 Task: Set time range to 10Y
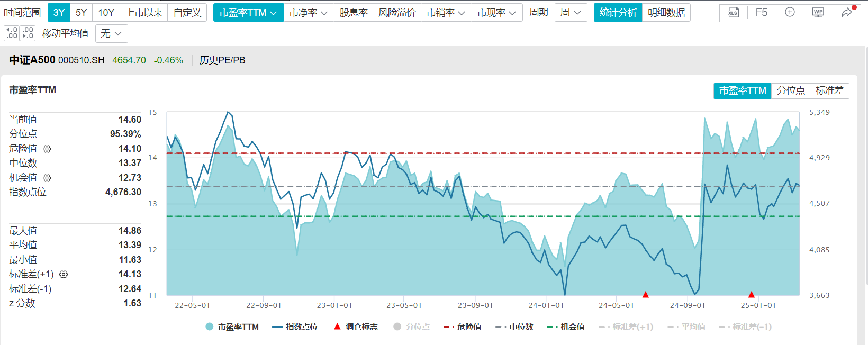pos(106,13)
